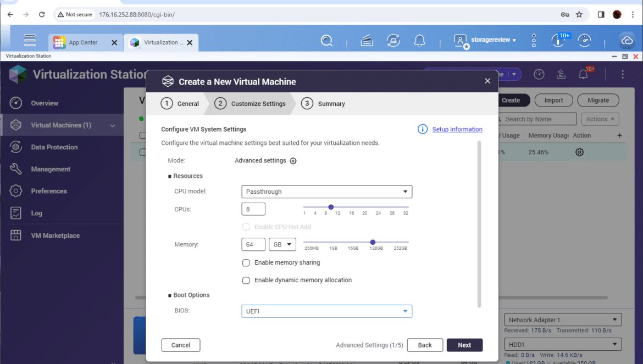Click the Migrate button
The height and width of the screenshot is (364, 643).
598,100
